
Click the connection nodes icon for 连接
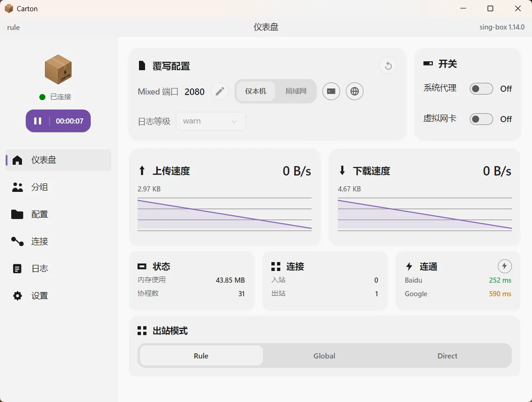(17, 241)
